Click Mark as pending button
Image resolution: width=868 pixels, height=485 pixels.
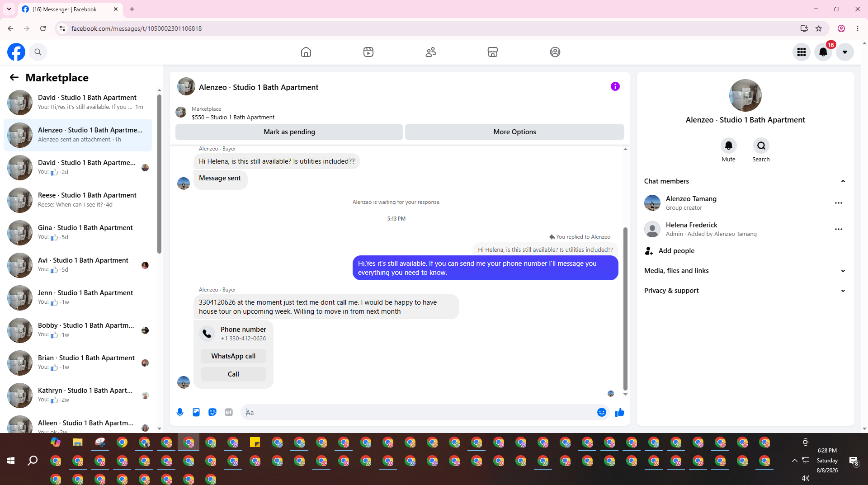pyautogui.click(x=289, y=132)
